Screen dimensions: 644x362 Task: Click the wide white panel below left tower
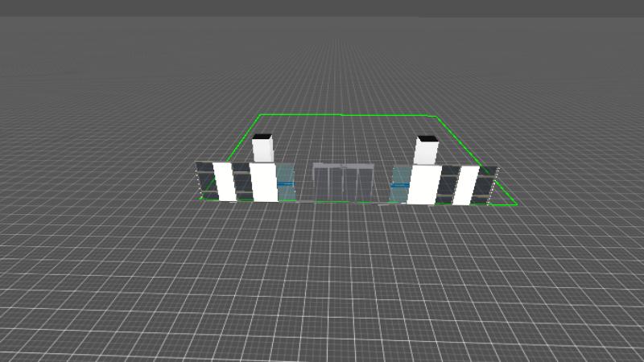coord(262,183)
